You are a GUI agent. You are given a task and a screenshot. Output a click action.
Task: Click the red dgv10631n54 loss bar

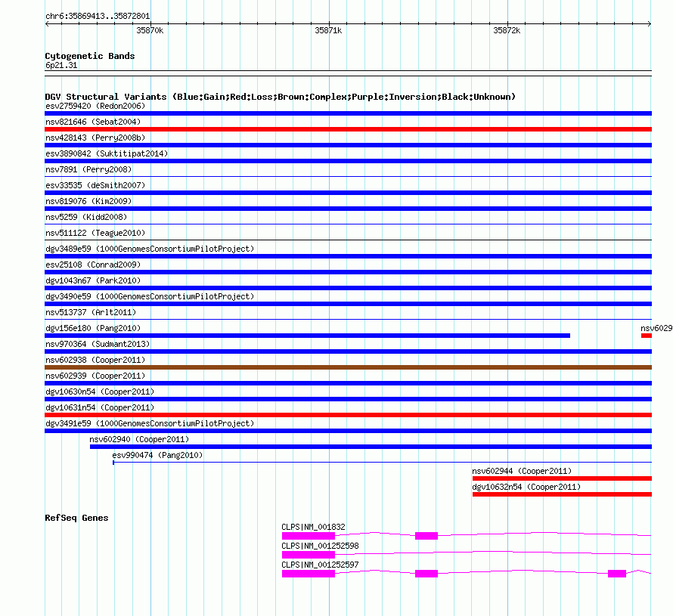coord(348,415)
